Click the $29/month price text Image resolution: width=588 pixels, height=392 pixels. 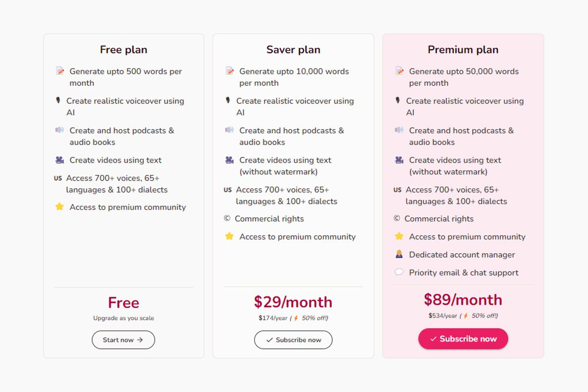click(x=293, y=302)
